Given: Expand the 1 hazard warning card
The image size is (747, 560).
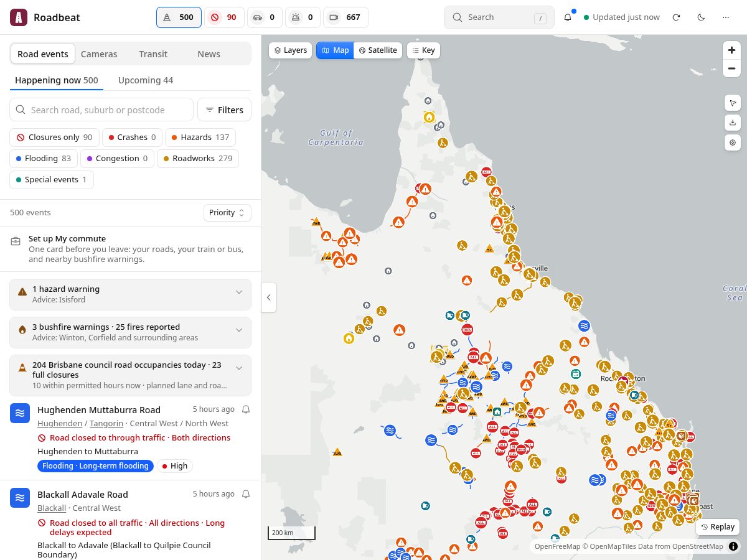Looking at the screenshot, I should pyautogui.click(x=131, y=294).
